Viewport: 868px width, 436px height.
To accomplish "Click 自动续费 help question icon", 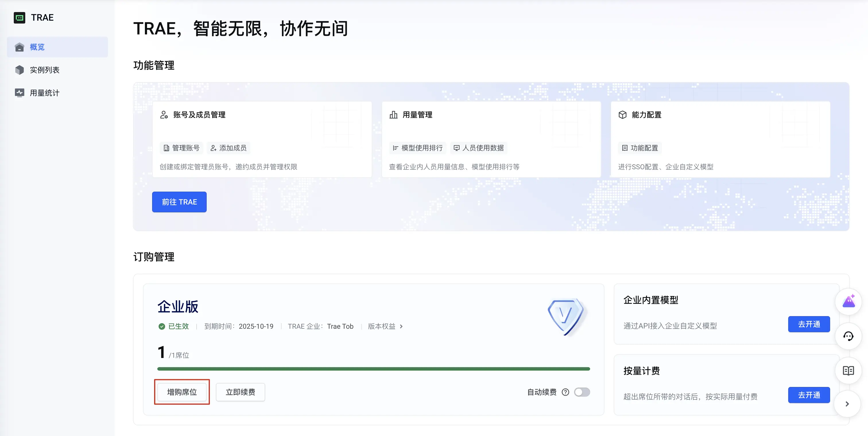I will [565, 392].
